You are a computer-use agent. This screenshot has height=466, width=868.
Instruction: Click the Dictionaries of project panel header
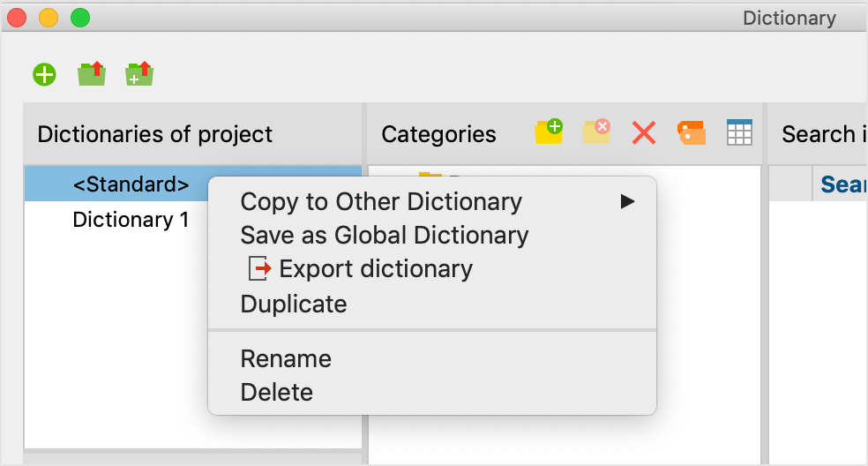(155, 134)
